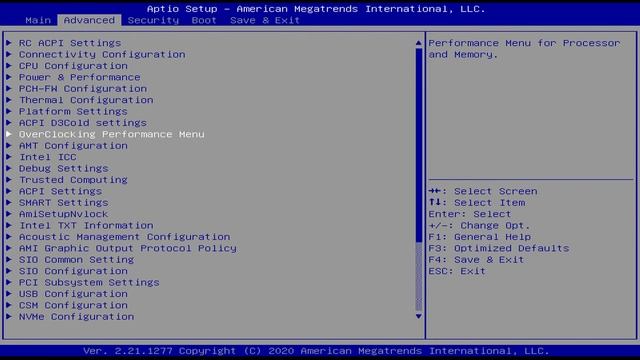Click arrow beside Thermal Configuration
This screenshot has height=360, width=640.
point(9,100)
